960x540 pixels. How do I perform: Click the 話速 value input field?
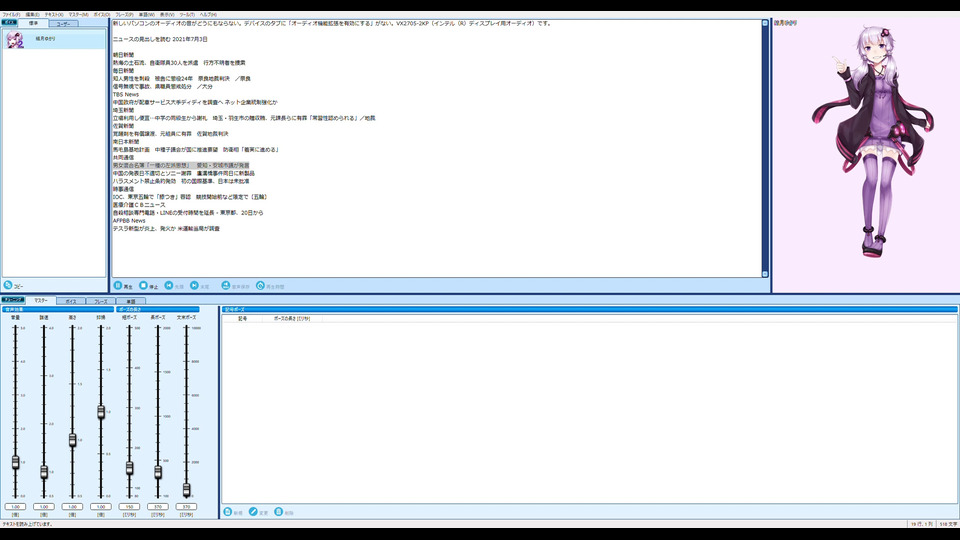43,507
